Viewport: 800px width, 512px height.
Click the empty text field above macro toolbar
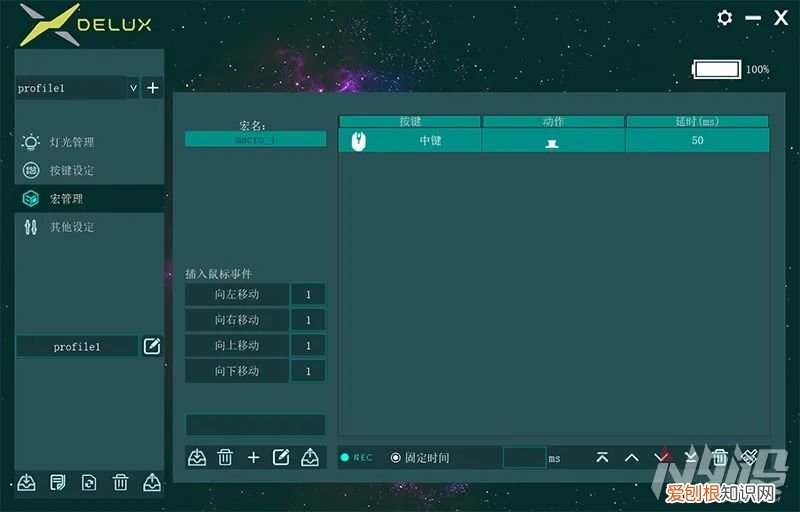tap(256, 424)
